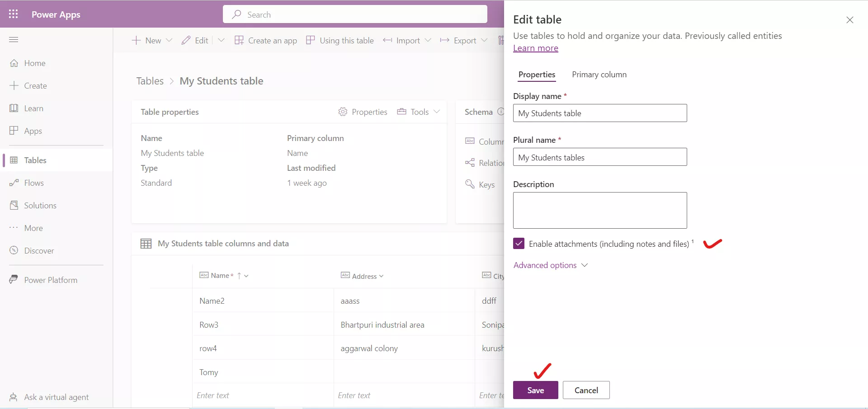
Task: Select the Tables item in the sidebar
Action: point(35,160)
